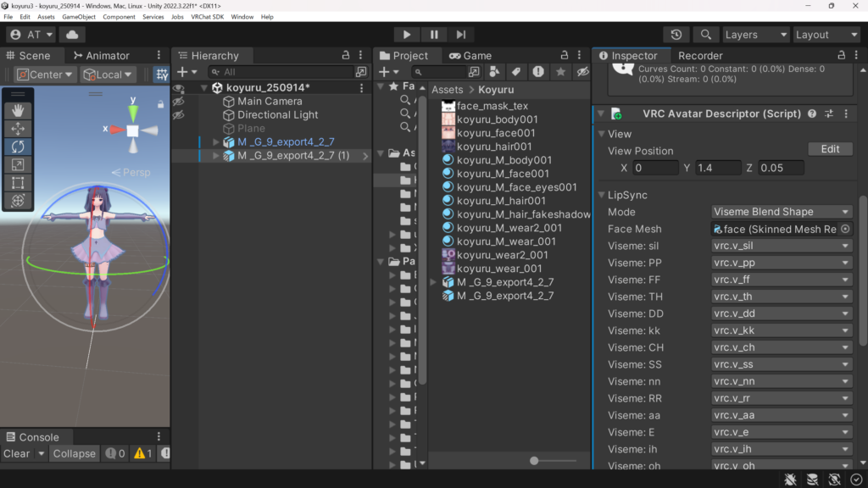Viewport: 868px width, 488px height.
Task: Select the Hand view tool
Action: (18, 111)
